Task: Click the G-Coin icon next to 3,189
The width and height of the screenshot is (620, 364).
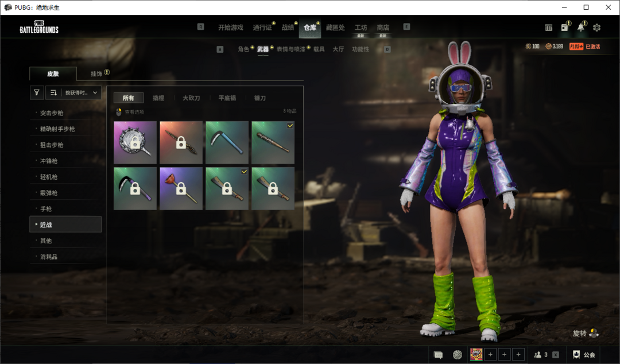Action: 548,47
